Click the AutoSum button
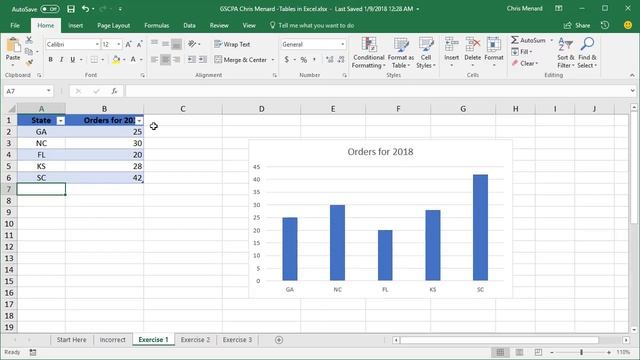Viewport: 640px width, 360px height. (528, 40)
